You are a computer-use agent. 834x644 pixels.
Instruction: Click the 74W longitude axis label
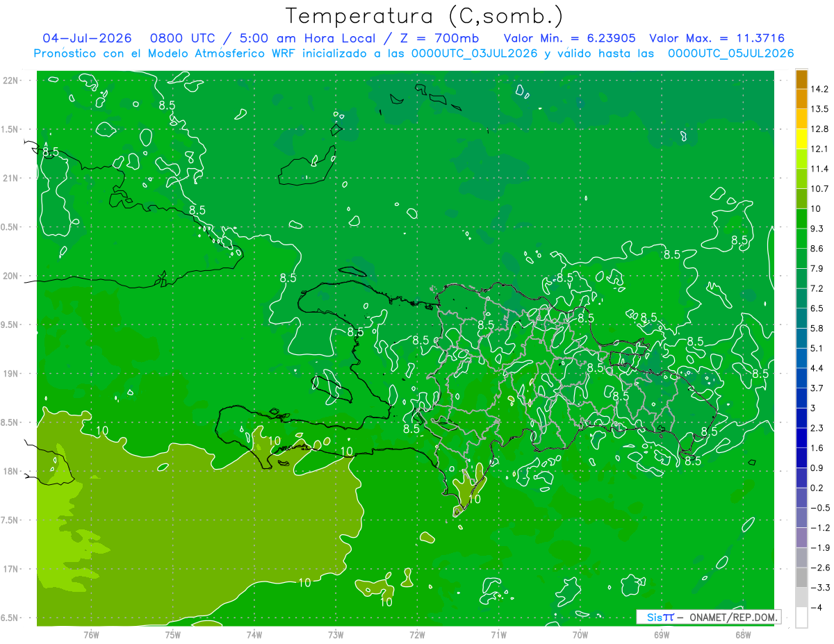pyautogui.click(x=254, y=634)
